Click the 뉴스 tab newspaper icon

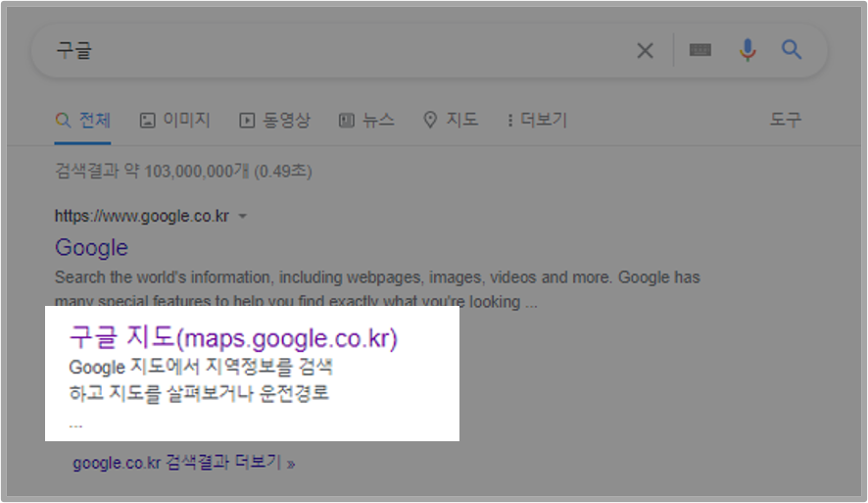click(347, 121)
